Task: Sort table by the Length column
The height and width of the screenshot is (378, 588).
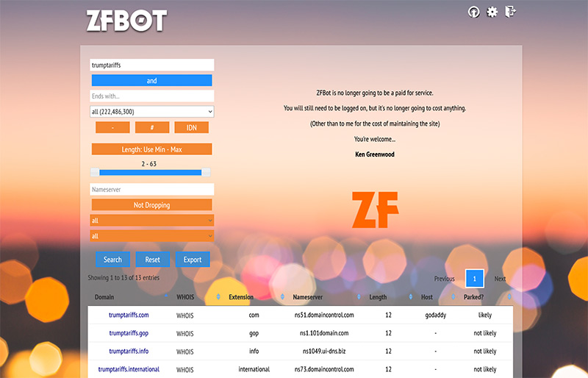Action: click(378, 297)
